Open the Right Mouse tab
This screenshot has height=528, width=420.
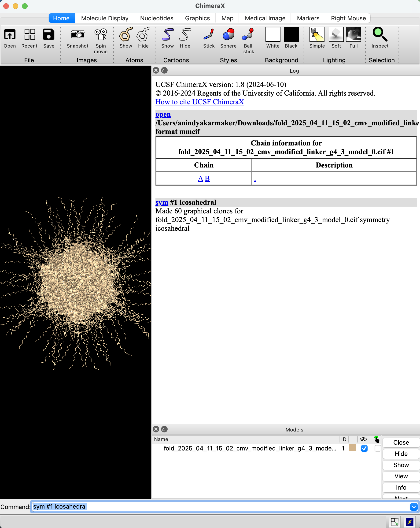tap(348, 18)
